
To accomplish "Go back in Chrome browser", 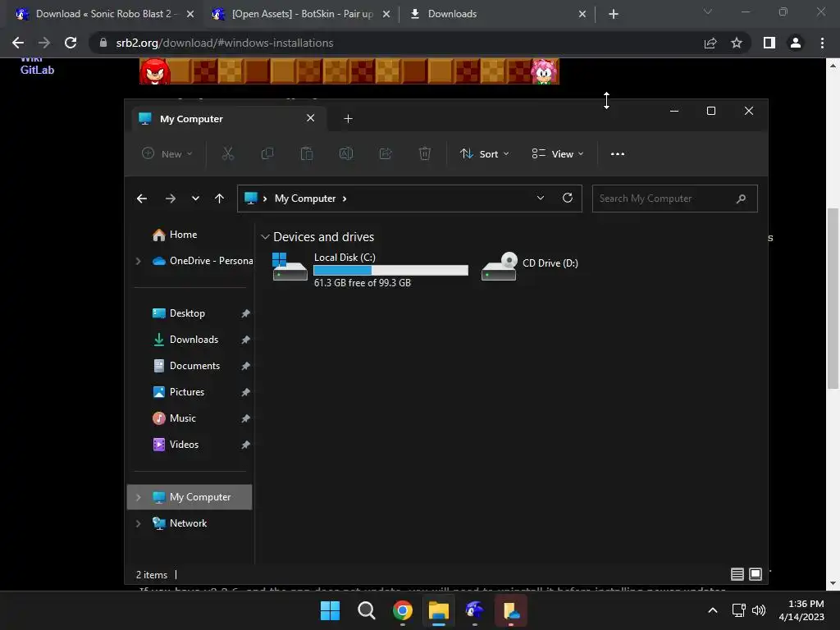I will point(18,43).
